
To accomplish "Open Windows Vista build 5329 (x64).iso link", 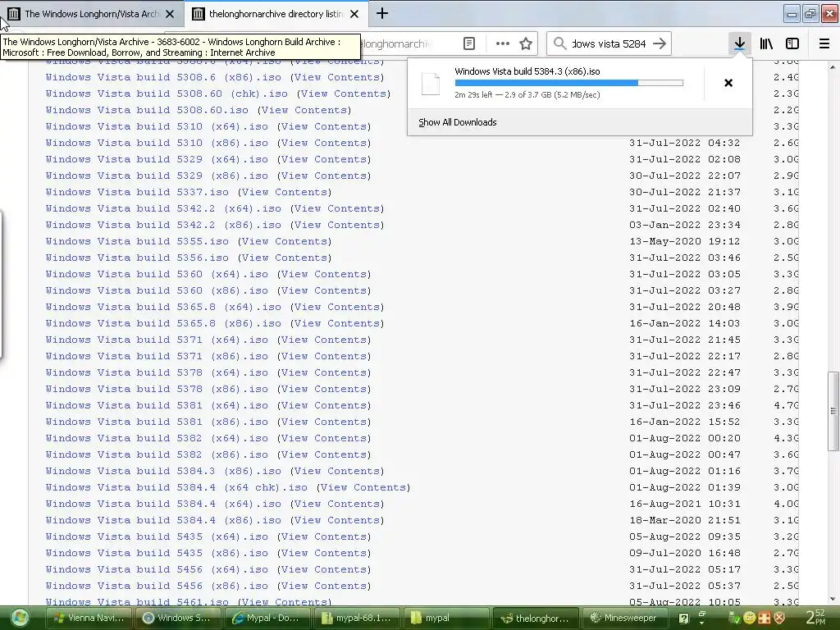I will coord(157,159).
